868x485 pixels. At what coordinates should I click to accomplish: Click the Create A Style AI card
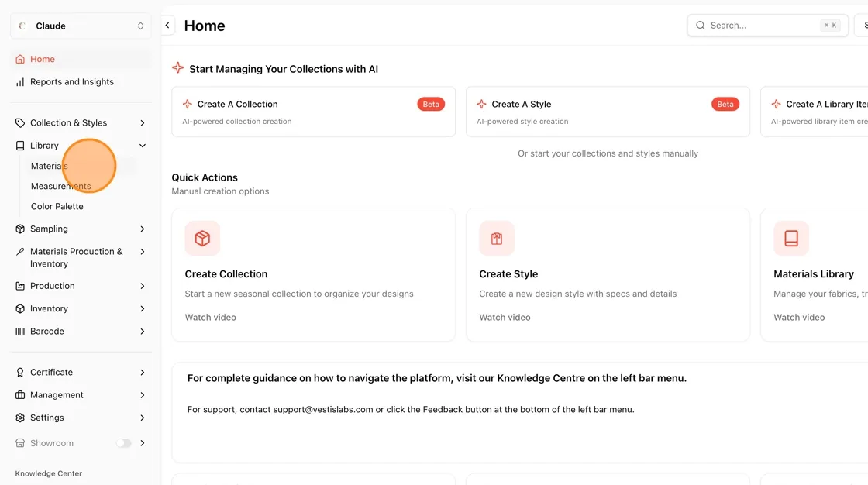608,112
